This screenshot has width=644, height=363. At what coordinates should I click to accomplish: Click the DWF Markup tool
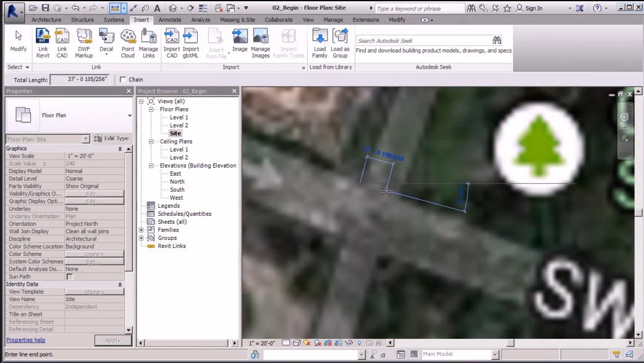pos(84,43)
